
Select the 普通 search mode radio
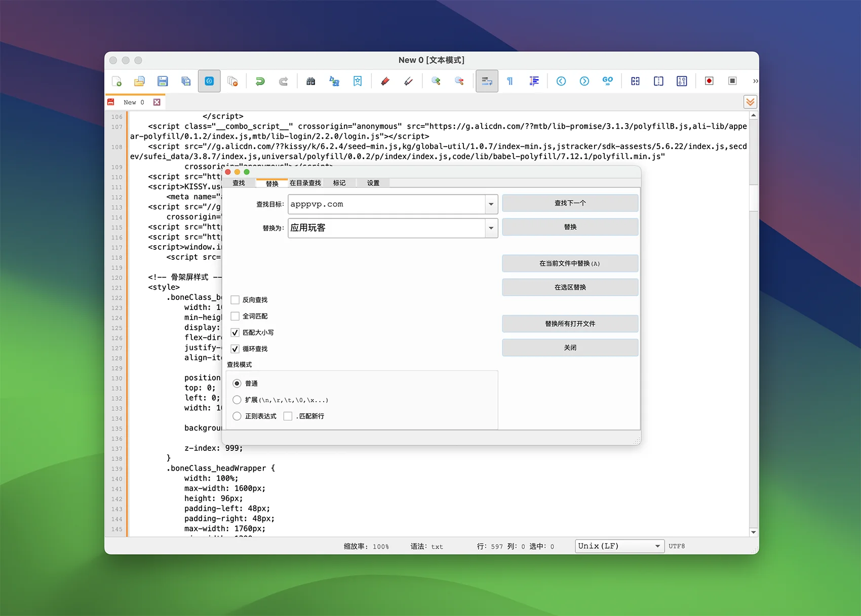(237, 383)
